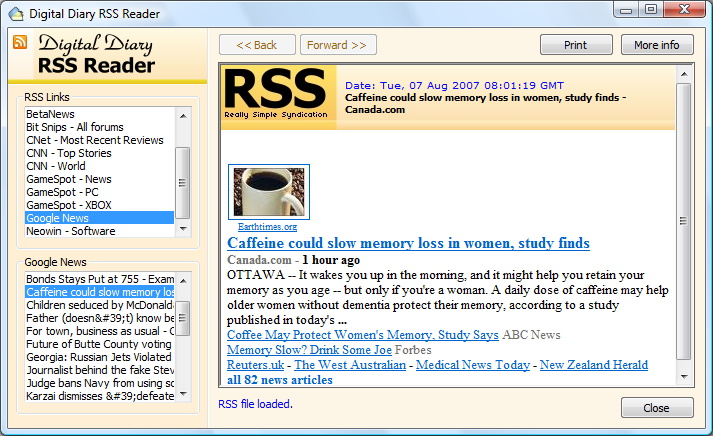Click the Digital Diary title bar icon
713x436 pixels.
(15, 14)
